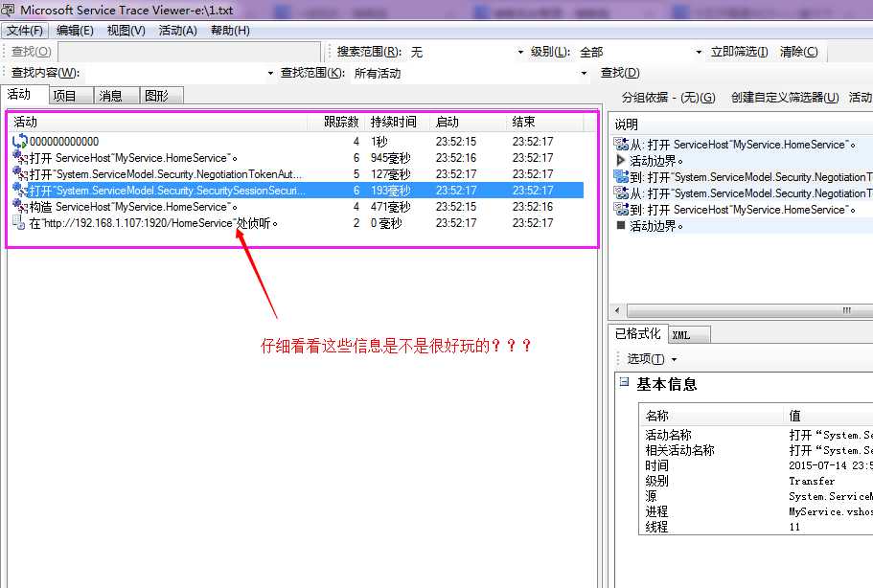Screen dimensions: 873x588
Task: Click the 立即筛选(I) button
Action: point(739,52)
